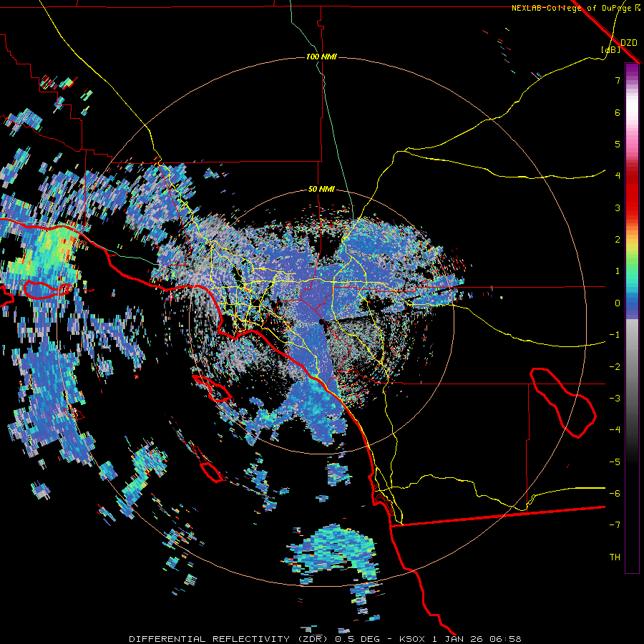This screenshot has height=644, width=644.
Task: Click the -2 value on the scale
Action: 615,367
